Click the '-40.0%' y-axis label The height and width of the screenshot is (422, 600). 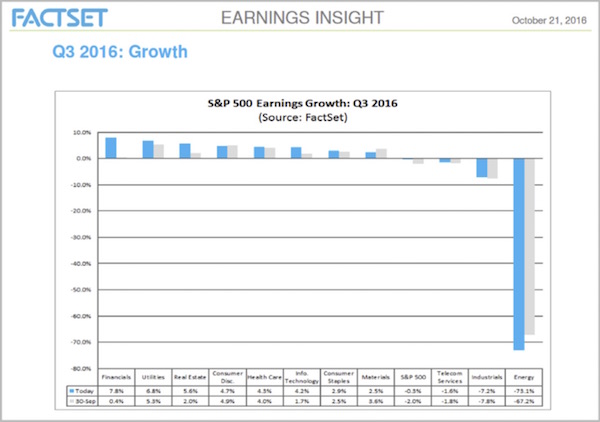pyautogui.click(x=81, y=264)
